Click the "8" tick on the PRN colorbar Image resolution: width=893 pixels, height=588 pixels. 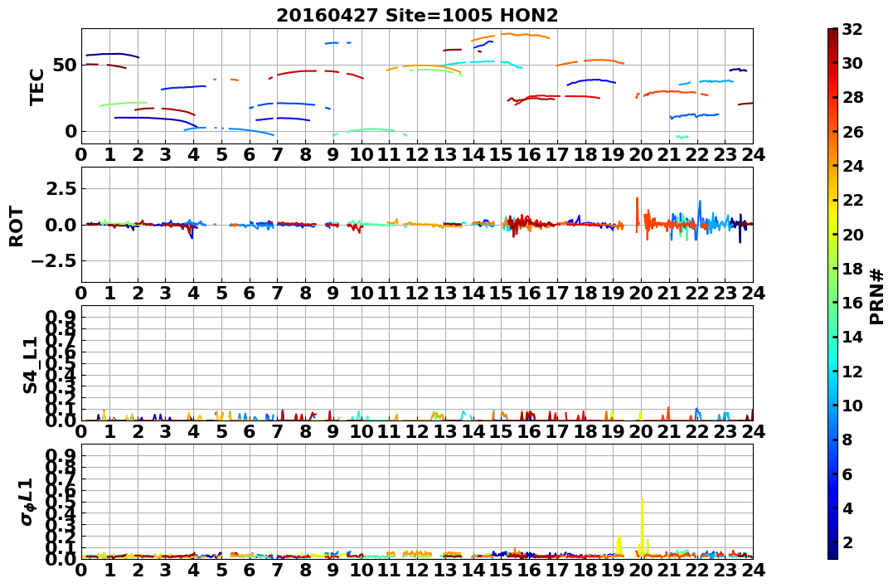[847, 440]
